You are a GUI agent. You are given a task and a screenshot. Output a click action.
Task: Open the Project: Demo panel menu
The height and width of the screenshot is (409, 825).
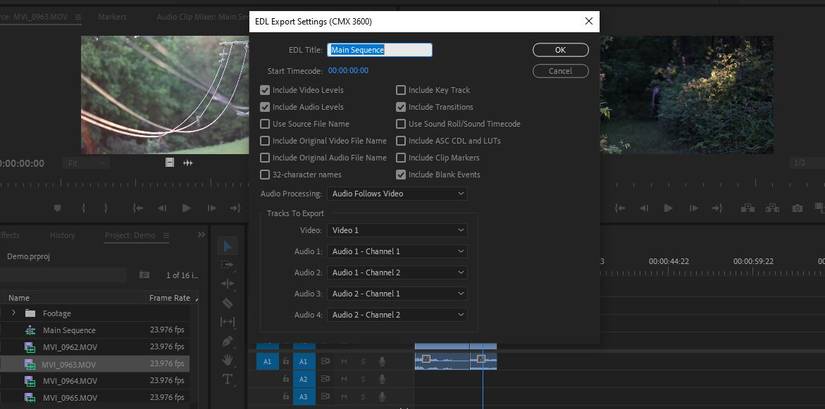tap(166, 235)
